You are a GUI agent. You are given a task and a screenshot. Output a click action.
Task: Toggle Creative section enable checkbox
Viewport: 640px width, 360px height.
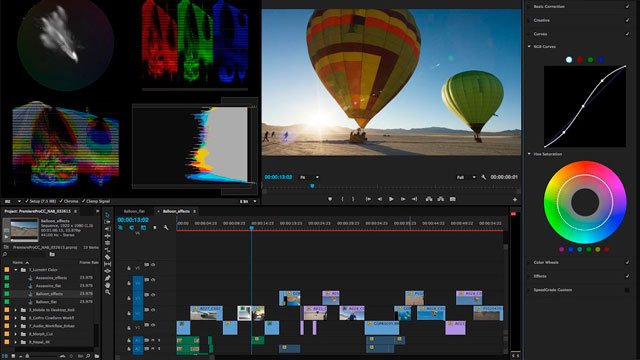627,20
